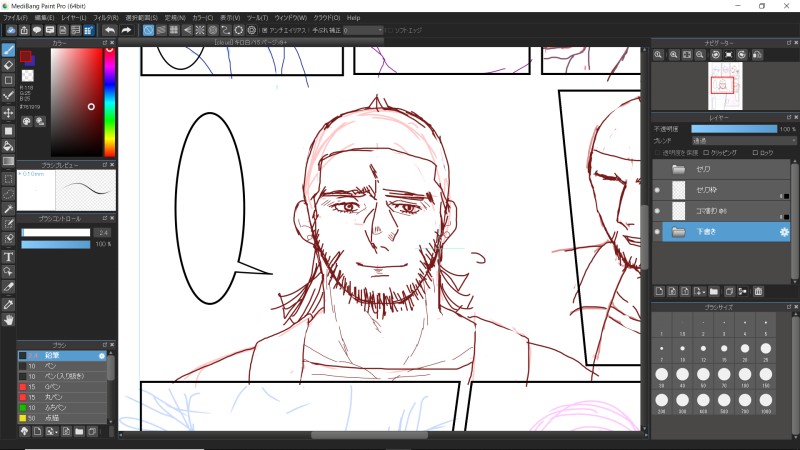This screenshot has height=450, width=800.
Task: Enable the layer lock checkbox
Action: [x=755, y=153]
